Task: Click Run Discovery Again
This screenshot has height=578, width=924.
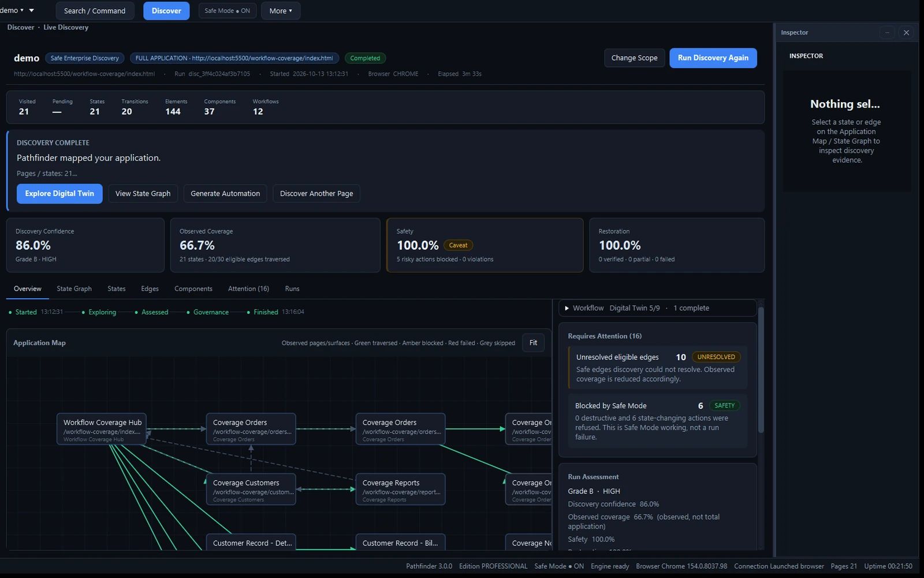Action: point(713,58)
